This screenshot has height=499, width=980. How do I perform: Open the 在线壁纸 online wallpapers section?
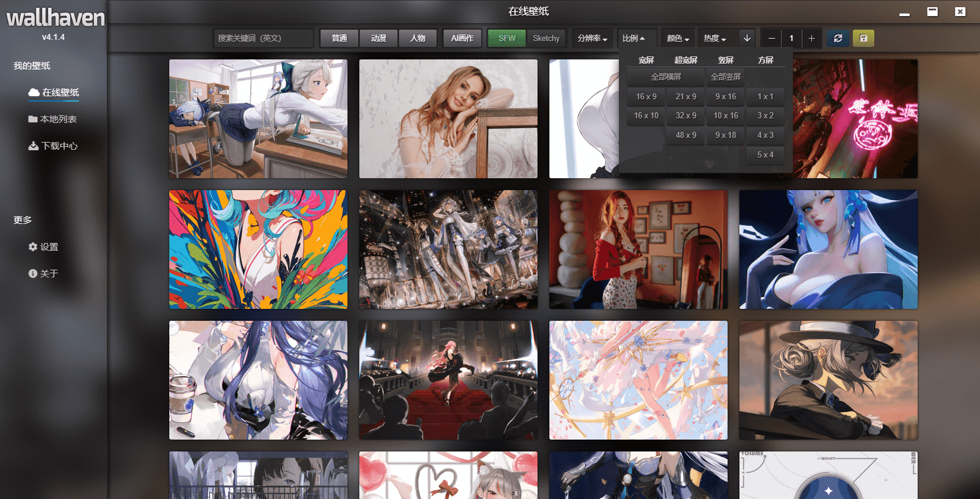click(x=53, y=92)
